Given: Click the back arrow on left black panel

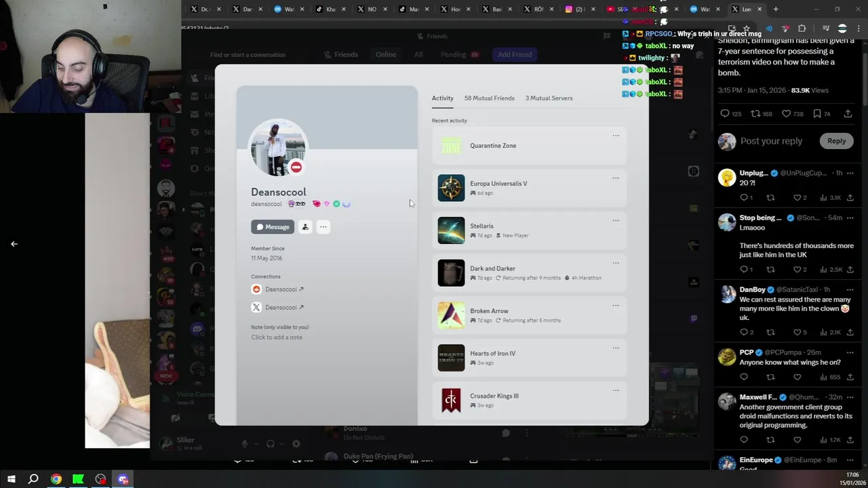Looking at the screenshot, I should coord(14,244).
